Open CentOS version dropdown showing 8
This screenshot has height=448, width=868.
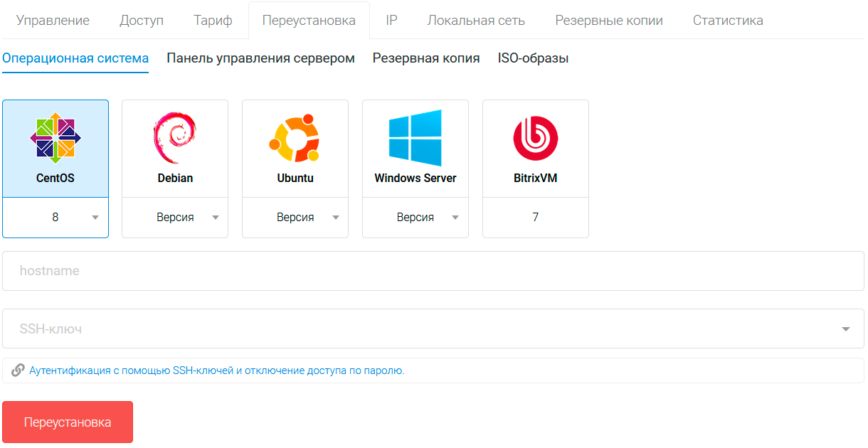55,218
